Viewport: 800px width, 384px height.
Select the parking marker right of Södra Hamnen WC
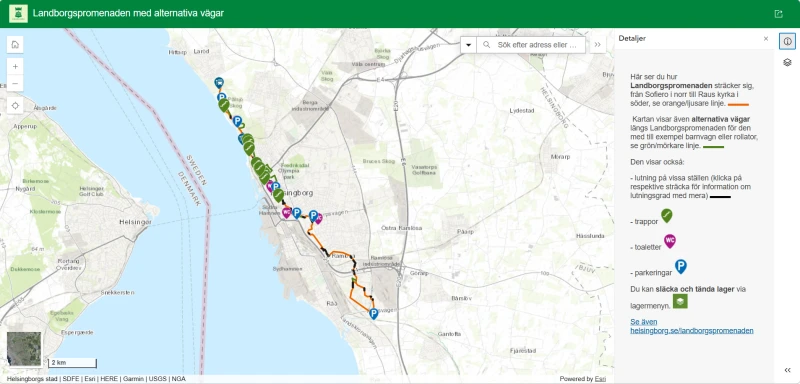[x=296, y=213]
